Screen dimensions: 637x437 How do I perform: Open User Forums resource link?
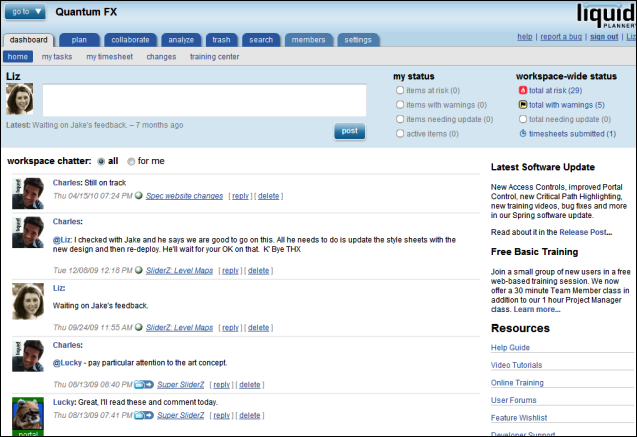pos(514,400)
